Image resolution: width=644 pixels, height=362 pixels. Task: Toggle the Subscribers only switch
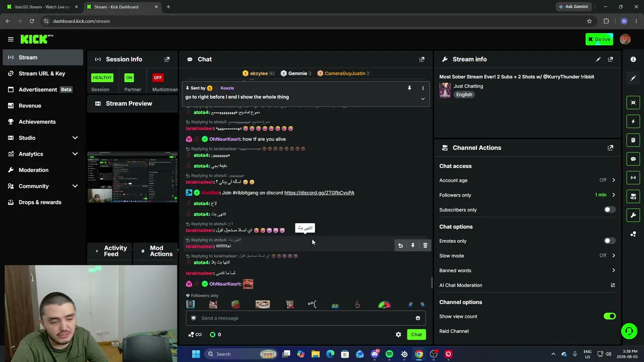click(609, 210)
